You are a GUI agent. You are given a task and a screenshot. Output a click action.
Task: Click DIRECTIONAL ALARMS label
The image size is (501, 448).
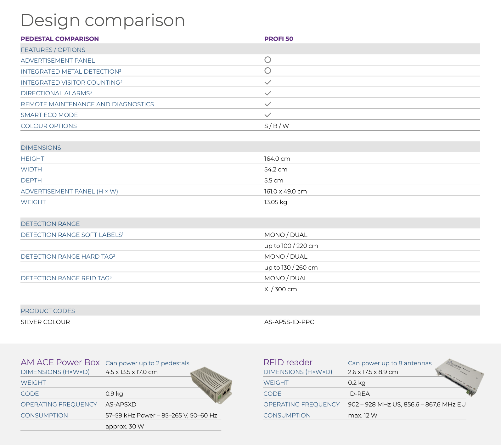tap(56, 93)
